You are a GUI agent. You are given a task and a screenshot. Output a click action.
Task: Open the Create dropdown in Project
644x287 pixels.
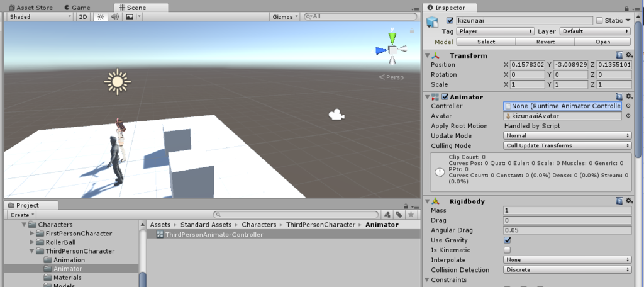(x=22, y=215)
